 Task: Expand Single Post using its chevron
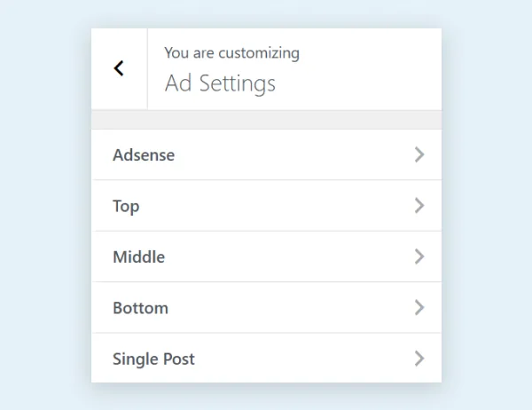pyautogui.click(x=419, y=359)
